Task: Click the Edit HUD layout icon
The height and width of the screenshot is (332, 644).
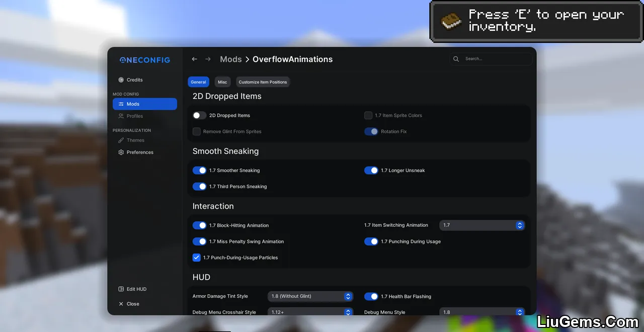Action: (121, 289)
